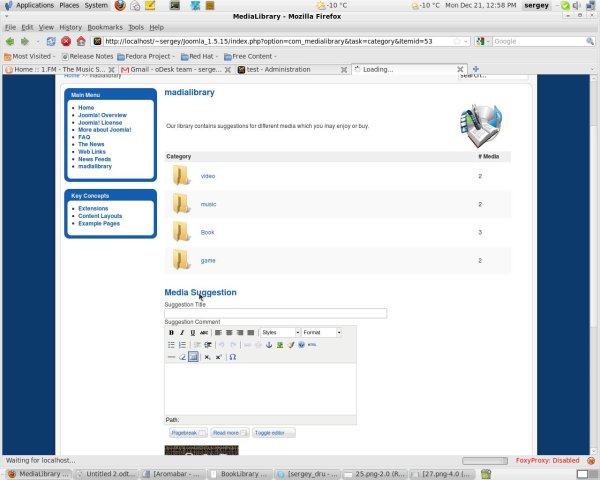This screenshot has height=480, width=600.
Task: Expand the Most Visited bookmarks folder
Action: pyautogui.click(x=29, y=57)
